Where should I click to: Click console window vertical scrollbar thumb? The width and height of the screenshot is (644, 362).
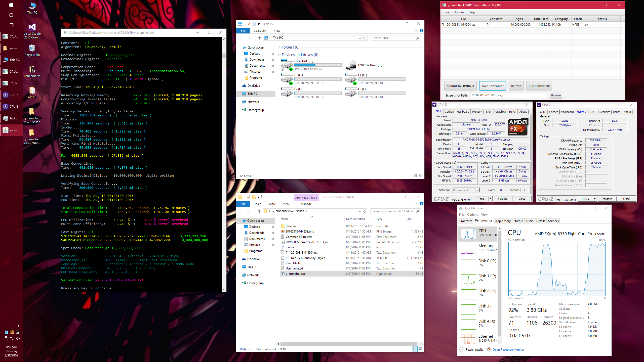224,56
